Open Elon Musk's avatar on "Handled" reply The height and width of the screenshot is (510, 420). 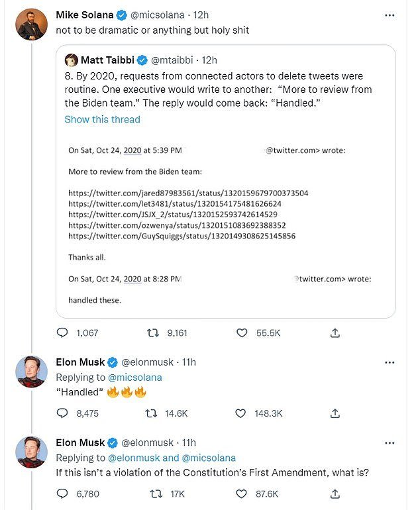tap(31, 372)
